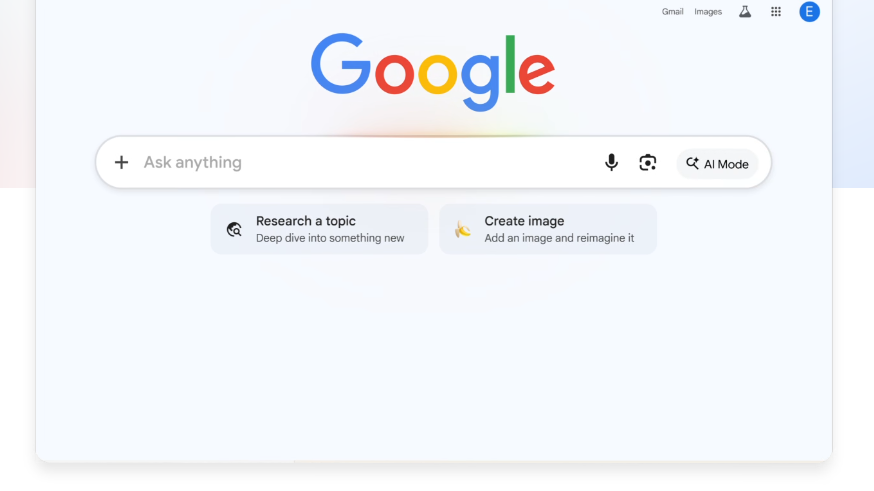Open the Images link

708,12
